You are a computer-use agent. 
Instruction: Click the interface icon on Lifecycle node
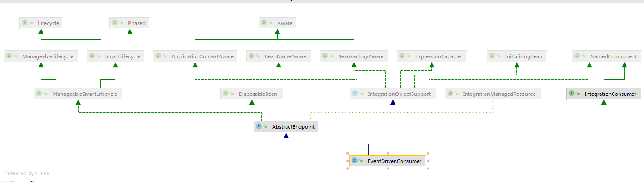click(x=24, y=23)
